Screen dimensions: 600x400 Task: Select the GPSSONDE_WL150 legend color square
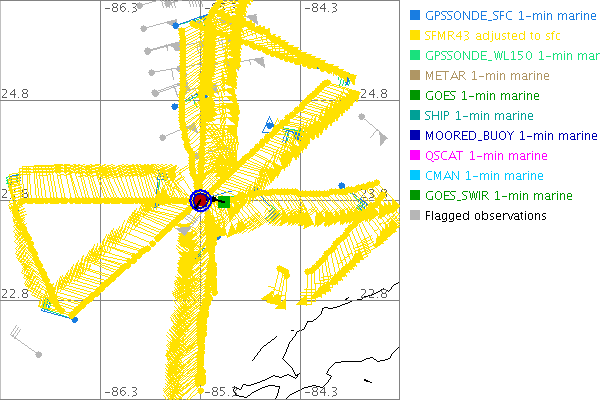(x=415, y=56)
